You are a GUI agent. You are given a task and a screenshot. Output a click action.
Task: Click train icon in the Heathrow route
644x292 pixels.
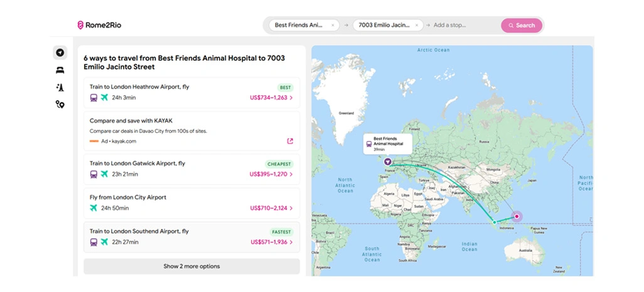94,98
